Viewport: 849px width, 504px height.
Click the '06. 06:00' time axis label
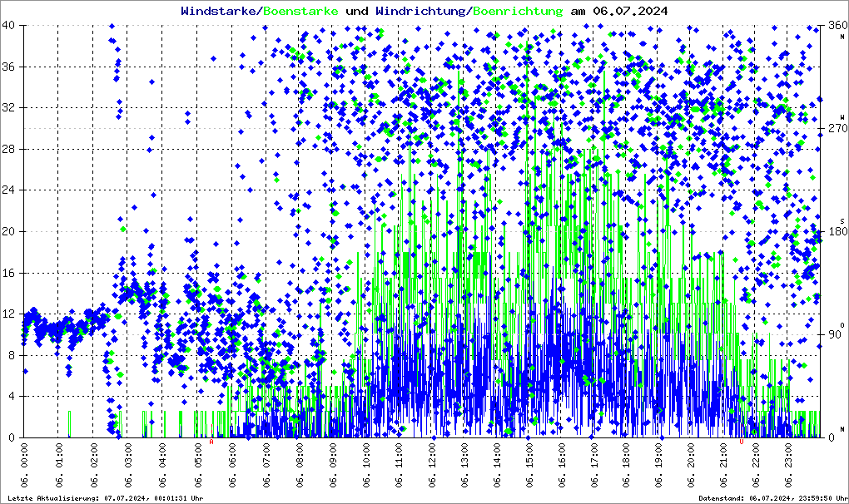click(231, 465)
